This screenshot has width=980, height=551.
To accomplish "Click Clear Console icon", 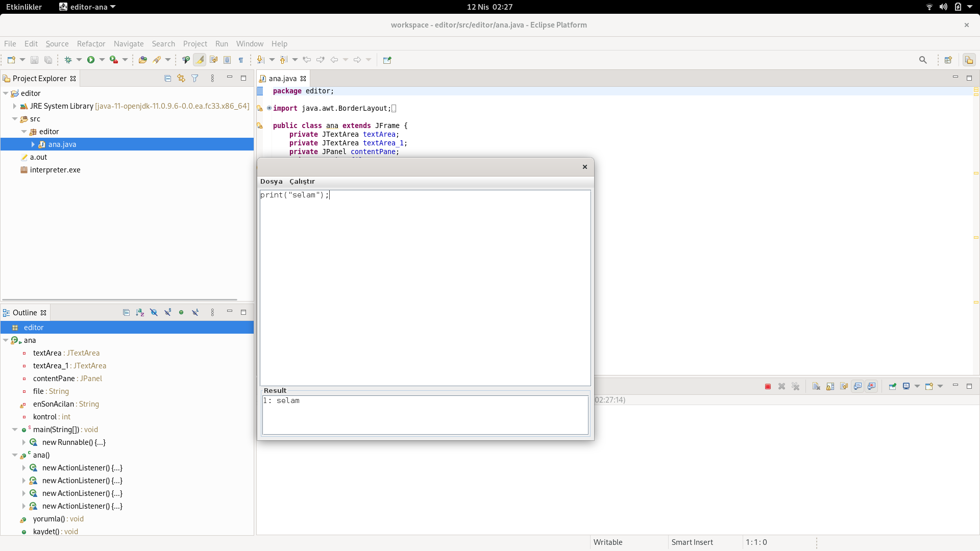I will pyautogui.click(x=816, y=387).
